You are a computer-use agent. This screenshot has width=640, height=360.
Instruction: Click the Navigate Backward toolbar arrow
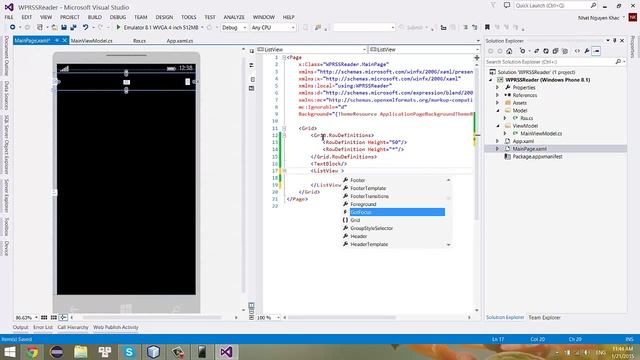tap(13, 27)
